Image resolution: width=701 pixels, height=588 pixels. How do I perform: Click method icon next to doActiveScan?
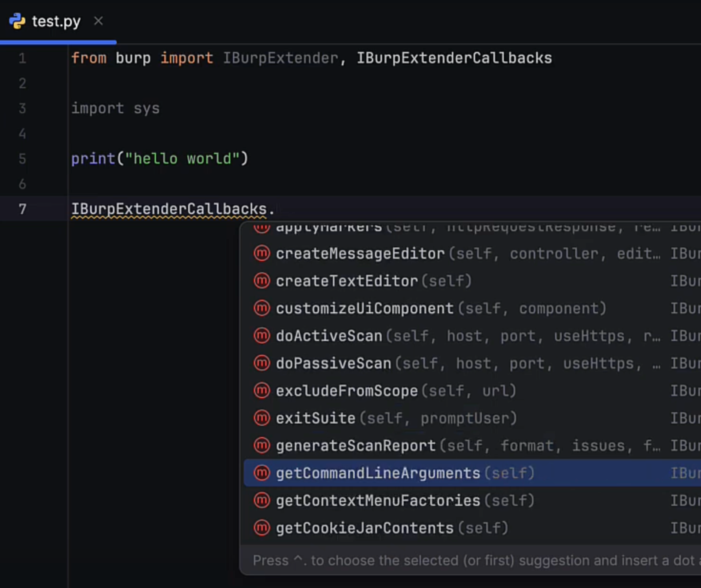[x=262, y=336]
